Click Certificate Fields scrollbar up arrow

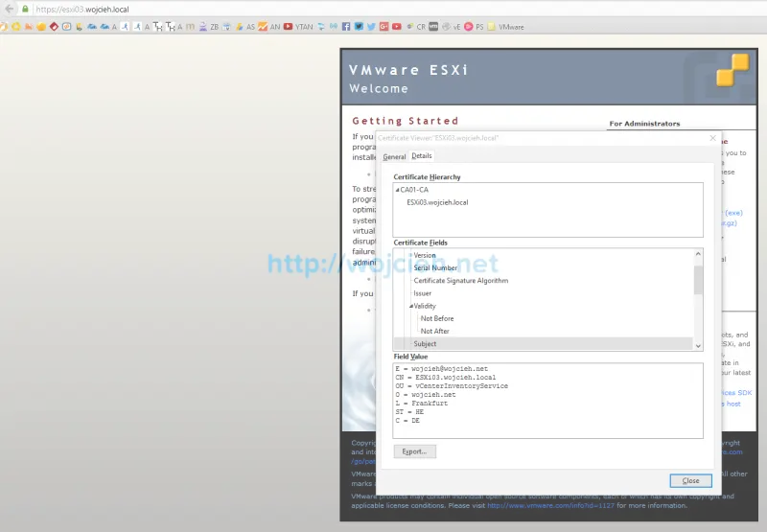pos(698,254)
